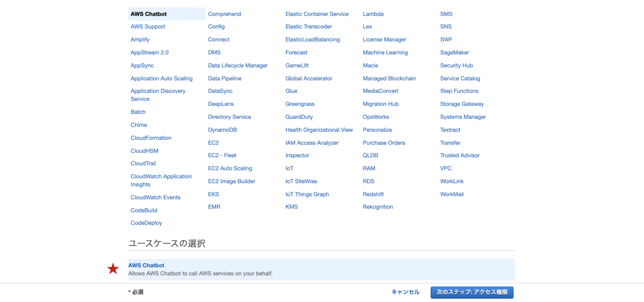This screenshot has width=644, height=302.
Task: Pick CodeDeploy service
Action: (x=146, y=223)
